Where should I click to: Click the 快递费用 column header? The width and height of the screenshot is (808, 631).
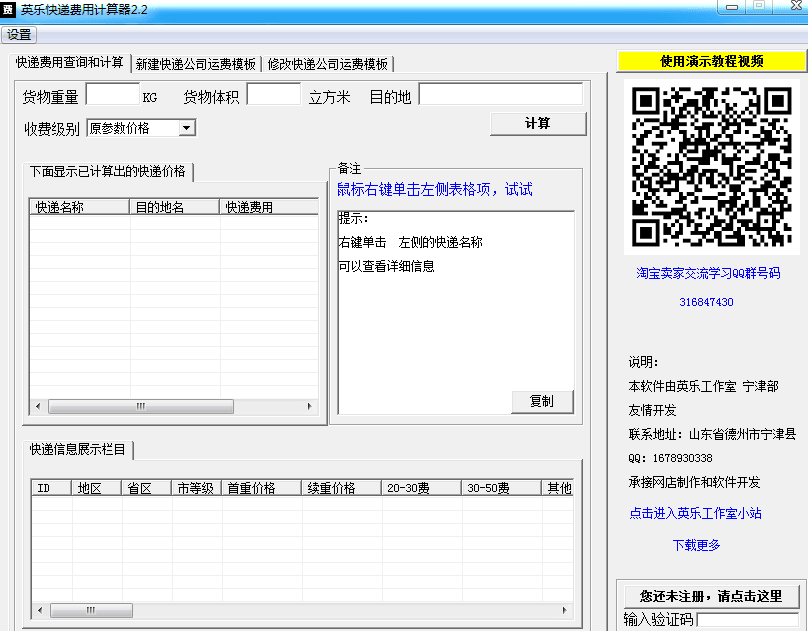click(267, 208)
